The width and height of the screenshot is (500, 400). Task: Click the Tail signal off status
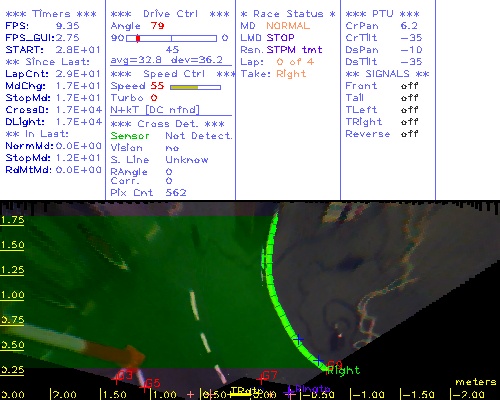coord(409,98)
